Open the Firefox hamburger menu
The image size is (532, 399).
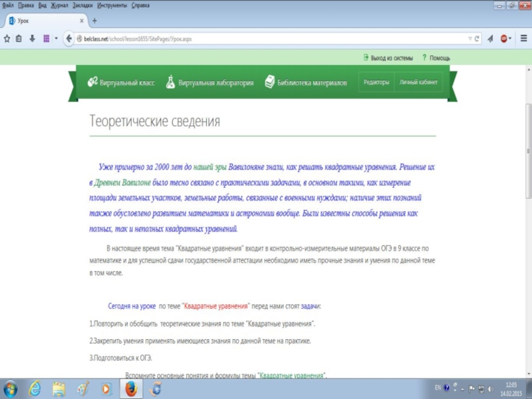click(x=523, y=39)
